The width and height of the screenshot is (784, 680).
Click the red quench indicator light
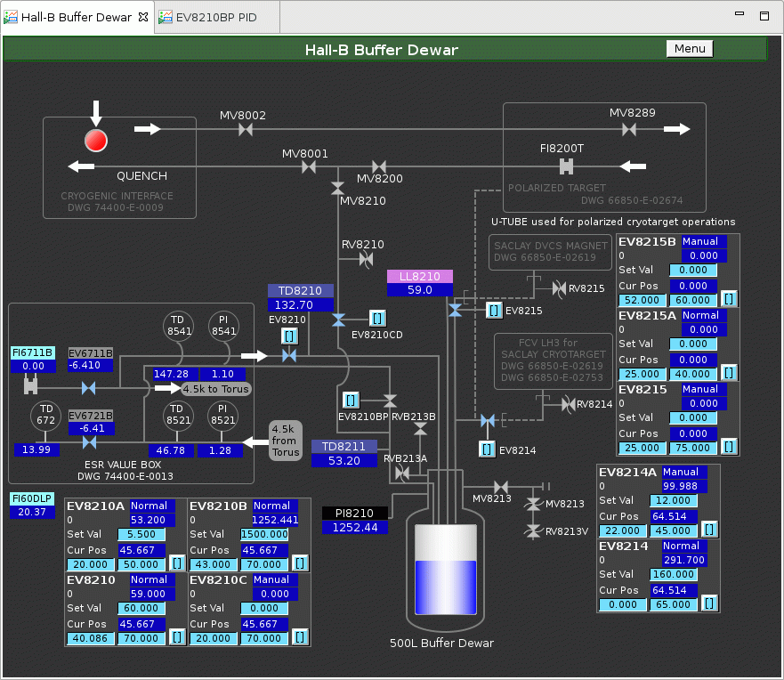(x=95, y=141)
